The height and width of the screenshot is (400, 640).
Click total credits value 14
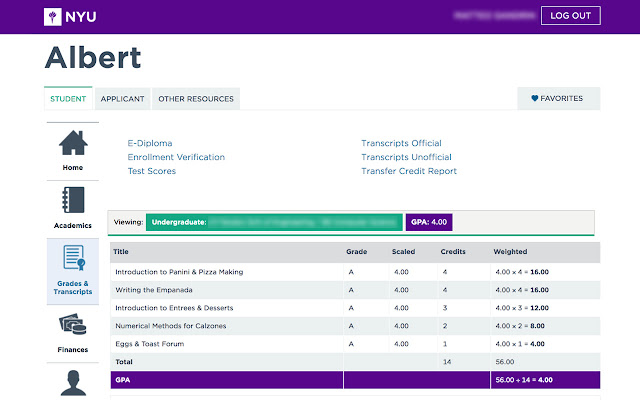click(x=447, y=362)
